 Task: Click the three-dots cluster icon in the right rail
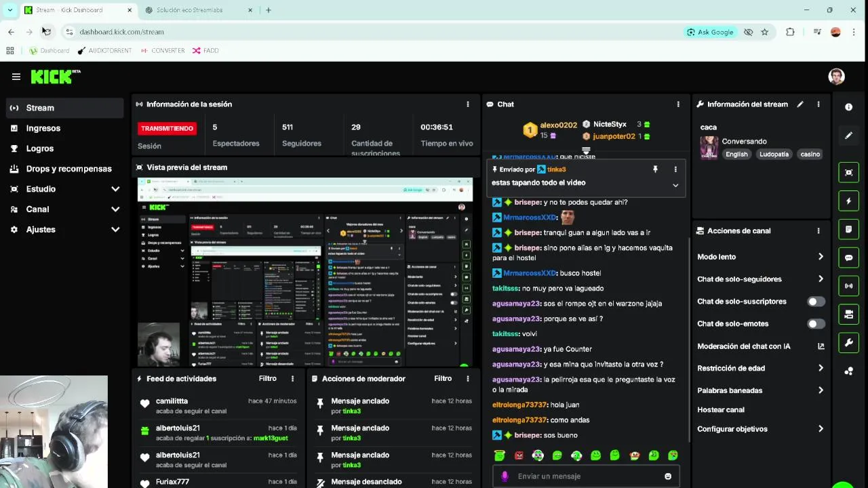point(848,371)
